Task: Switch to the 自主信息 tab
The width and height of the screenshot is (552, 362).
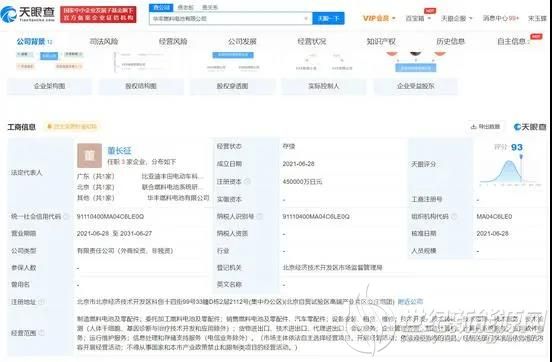Action: (513, 42)
